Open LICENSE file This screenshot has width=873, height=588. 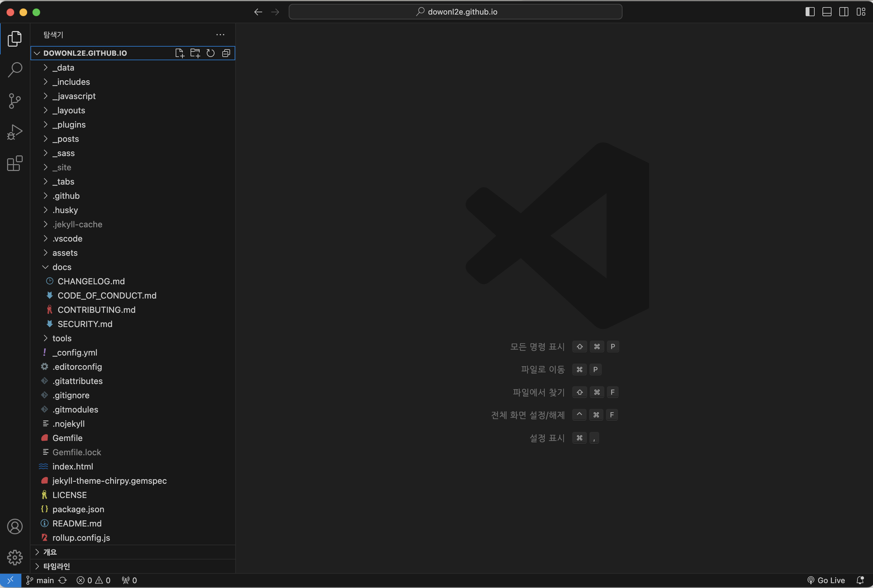133,495
